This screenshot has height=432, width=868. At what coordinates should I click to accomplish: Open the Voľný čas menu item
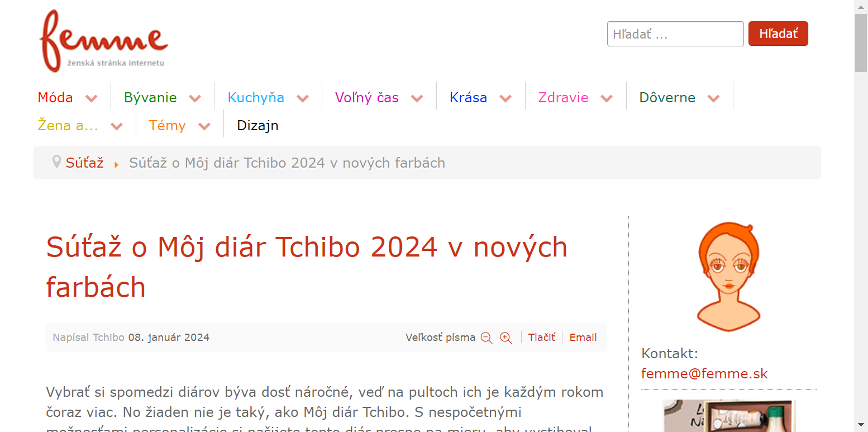point(367,97)
